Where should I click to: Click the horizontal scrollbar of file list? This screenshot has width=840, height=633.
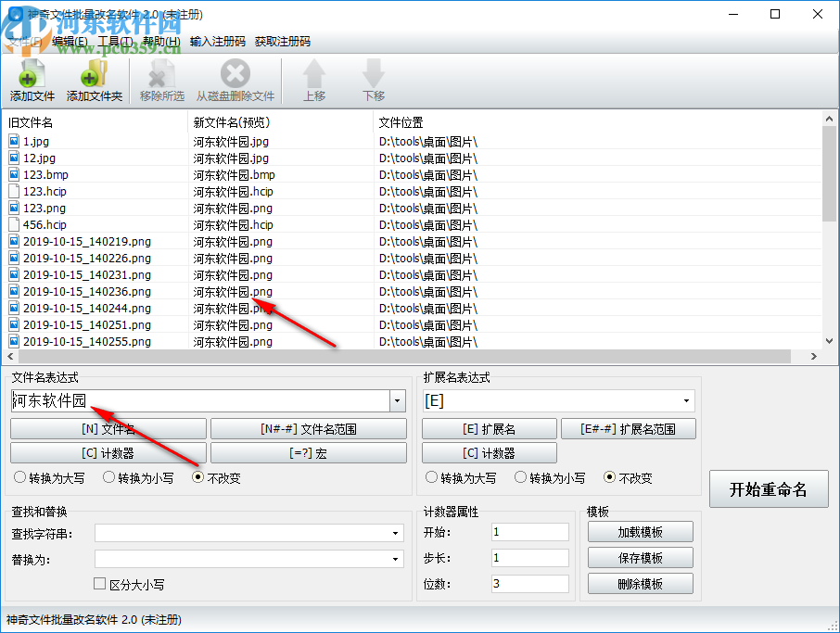coord(404,356)
